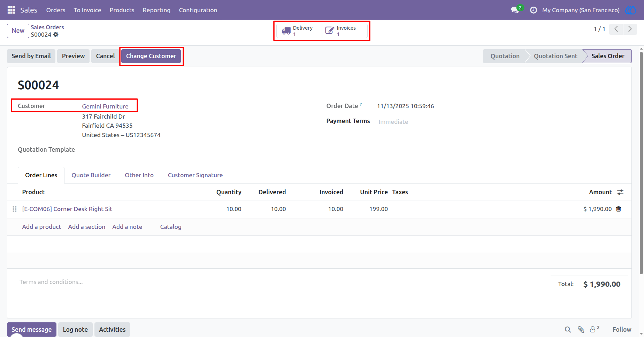The image size is (644, 337).
Task: Select the Quotation Sent status stage
Action: [x=555, y=56]
